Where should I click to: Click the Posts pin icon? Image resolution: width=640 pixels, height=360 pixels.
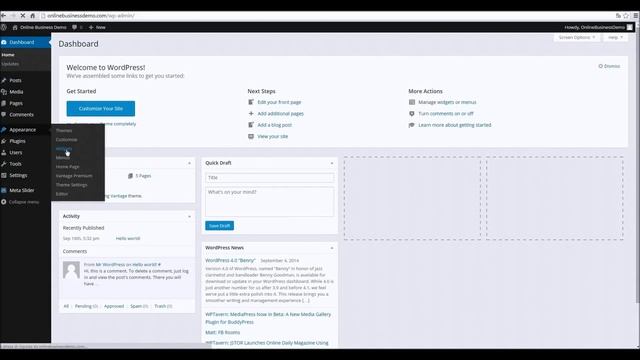pyautogui.click(x=4, y=80)
